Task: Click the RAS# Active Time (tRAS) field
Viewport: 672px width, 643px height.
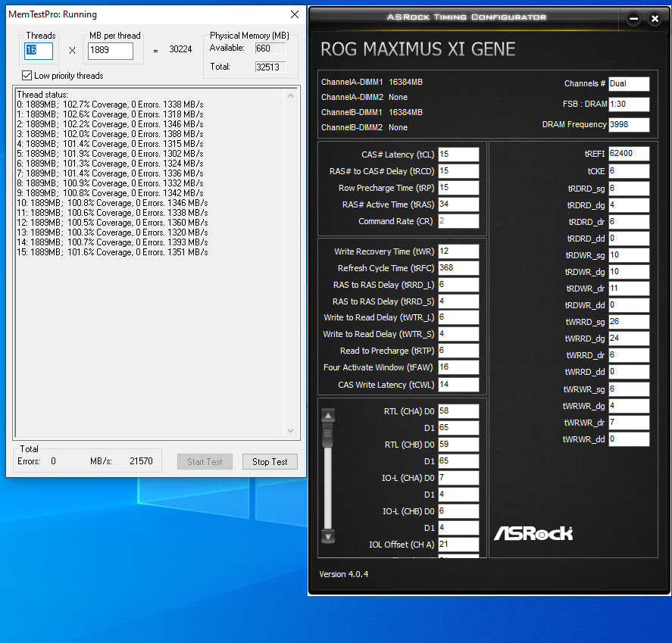Action: click(458, 204)
